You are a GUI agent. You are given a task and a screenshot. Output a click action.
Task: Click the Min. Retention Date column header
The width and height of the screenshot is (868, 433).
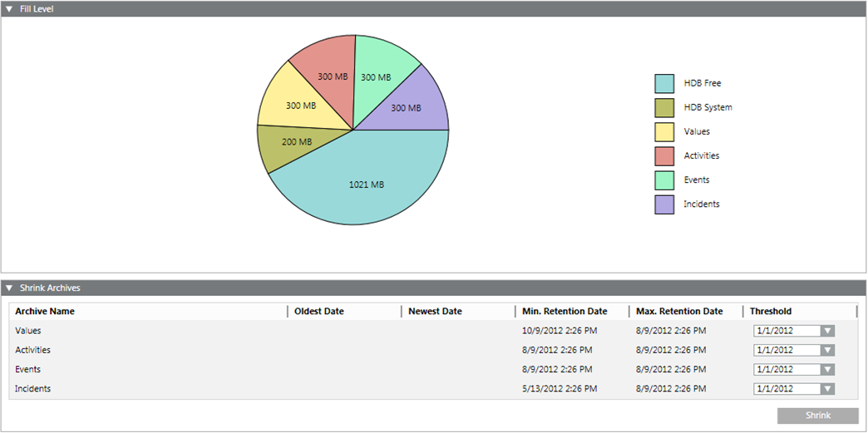[x=565, y=312]
